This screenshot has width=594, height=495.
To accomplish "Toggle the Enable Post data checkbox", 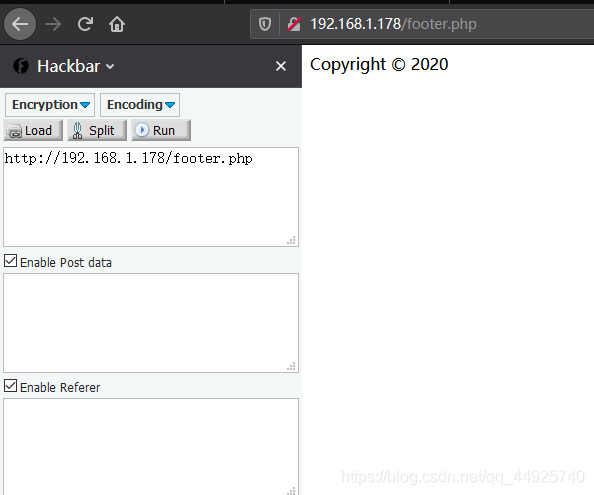I will click(11, 261).
